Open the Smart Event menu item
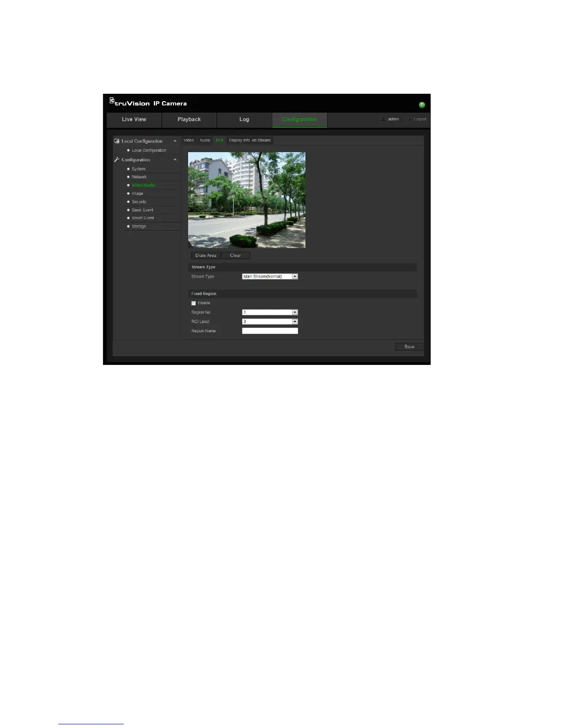 [x=143, y=218]
